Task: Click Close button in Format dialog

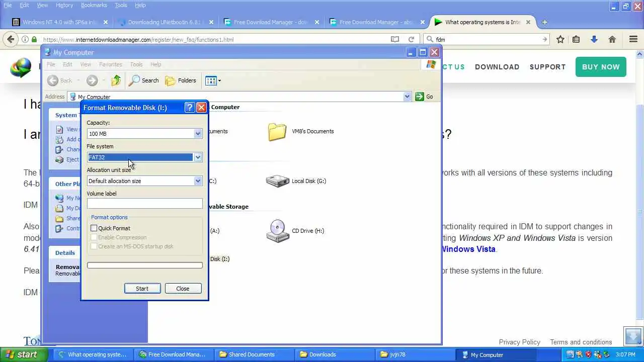Action: 183,289
